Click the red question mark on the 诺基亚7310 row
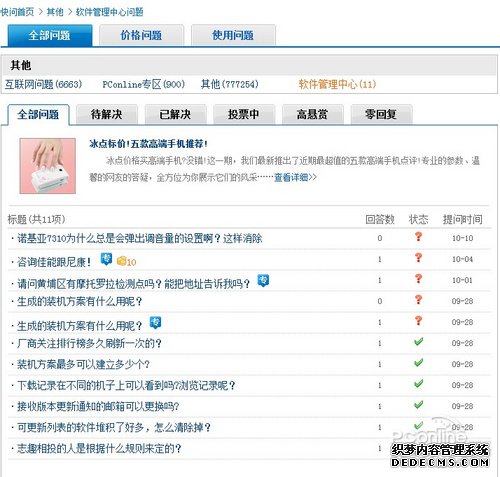Screen dimensions: 500x477 (418, 237)
